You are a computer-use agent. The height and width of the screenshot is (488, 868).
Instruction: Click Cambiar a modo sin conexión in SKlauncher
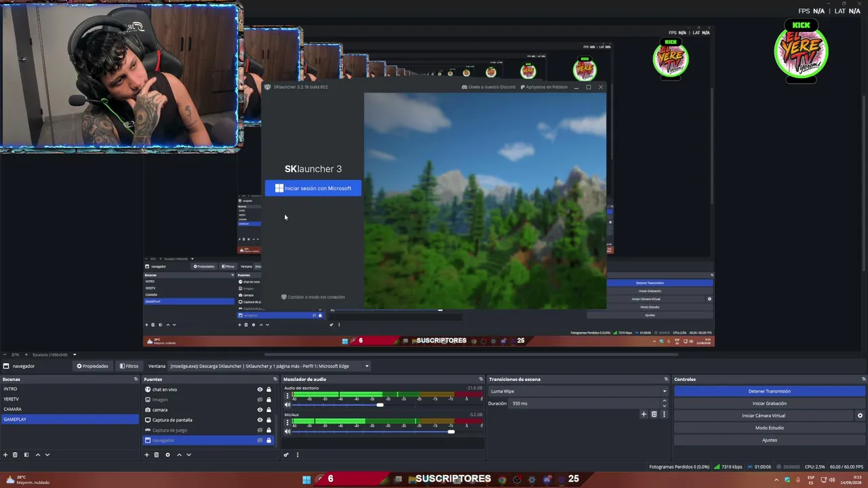[x=313, y=297]
